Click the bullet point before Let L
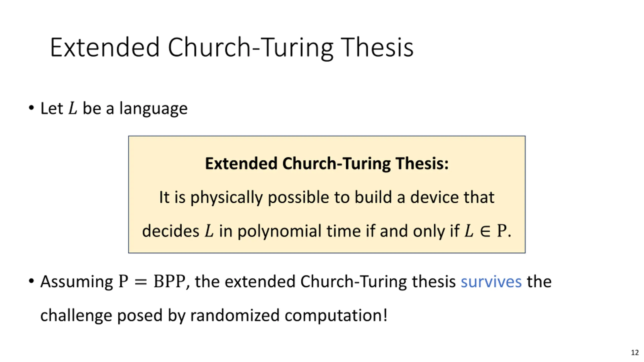This screenshot has height=362, width=644. pos(31,108)
